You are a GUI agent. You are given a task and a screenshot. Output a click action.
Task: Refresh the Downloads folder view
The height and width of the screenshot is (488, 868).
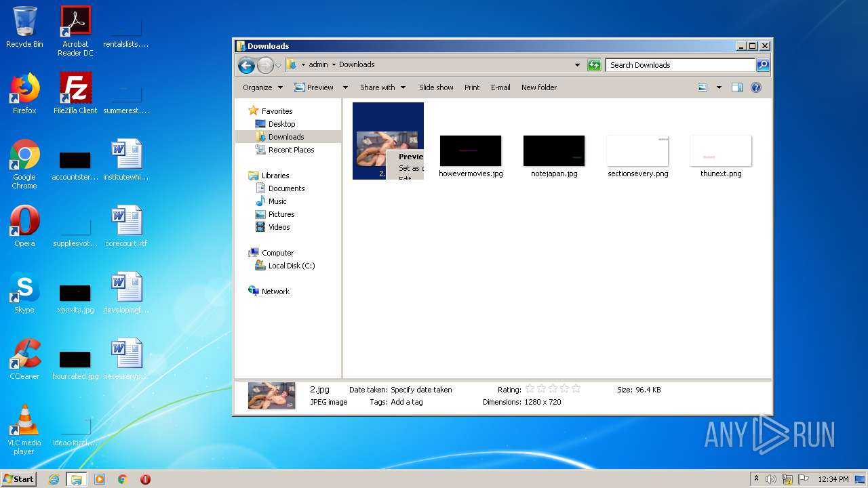[x=594, y=65]
